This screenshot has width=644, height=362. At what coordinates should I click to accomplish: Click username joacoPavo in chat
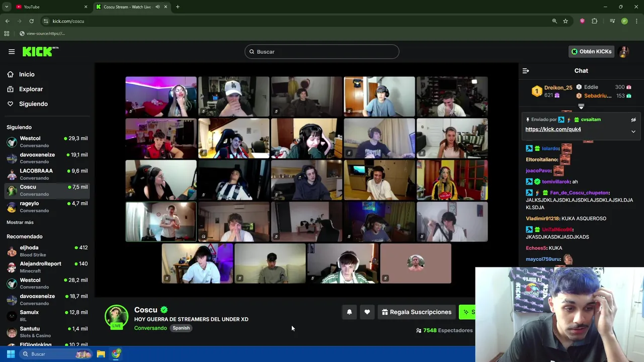[x=538, y=171]
